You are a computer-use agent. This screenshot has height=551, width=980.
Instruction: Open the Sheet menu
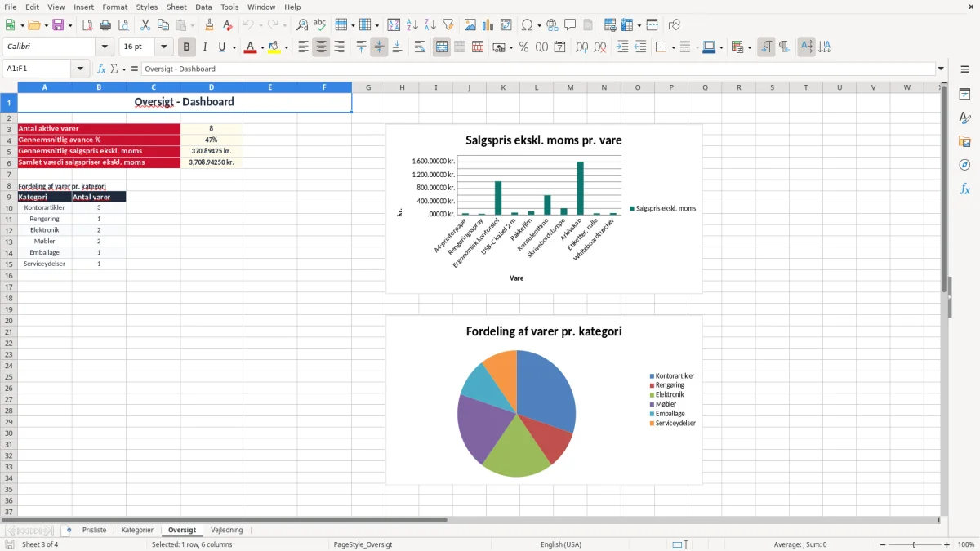pos(177,7)
